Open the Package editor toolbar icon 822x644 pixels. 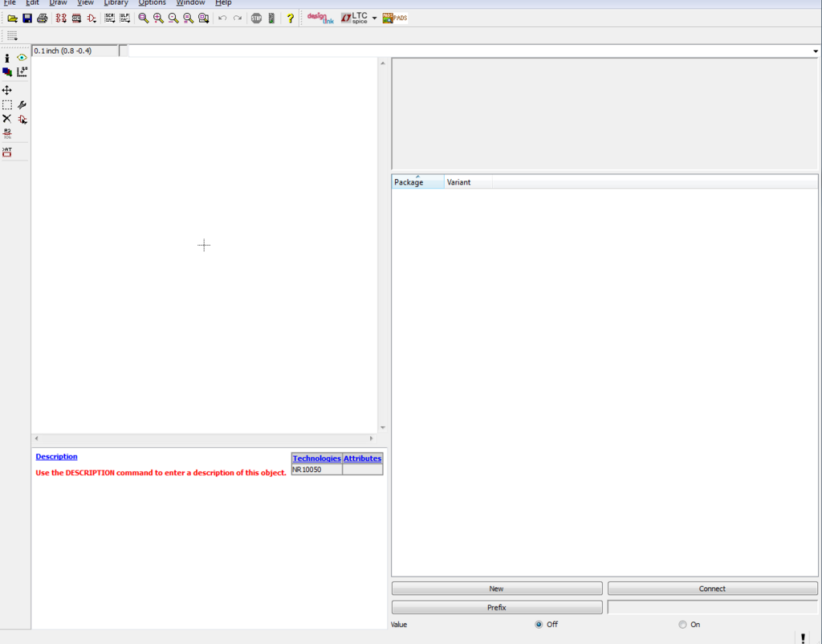[76, 18]
